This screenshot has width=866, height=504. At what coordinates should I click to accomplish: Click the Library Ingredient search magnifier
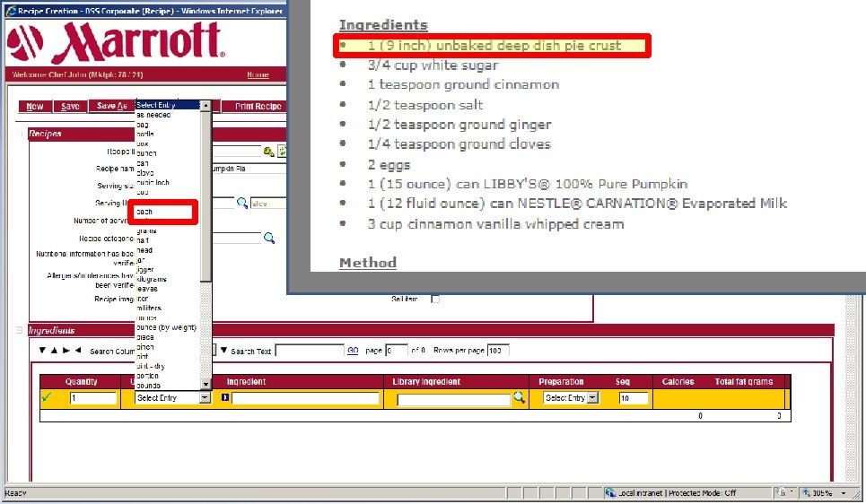click(520, 397)
